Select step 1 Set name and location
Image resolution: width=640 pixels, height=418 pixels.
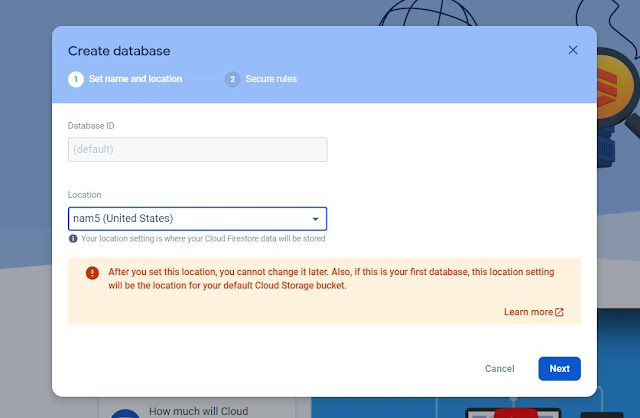[x=125, y=79]
